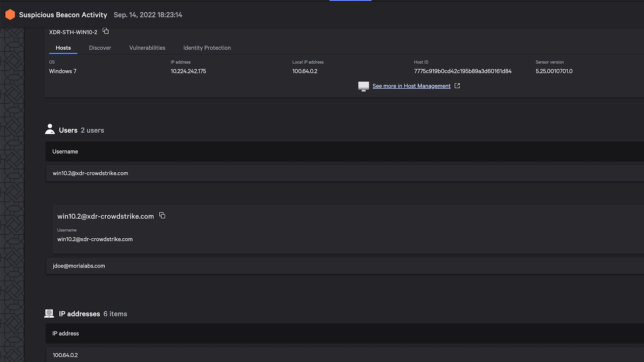
Task: Click the monitor icon in Host Management link
Action: pyautogui.click(x=363, y=86)
